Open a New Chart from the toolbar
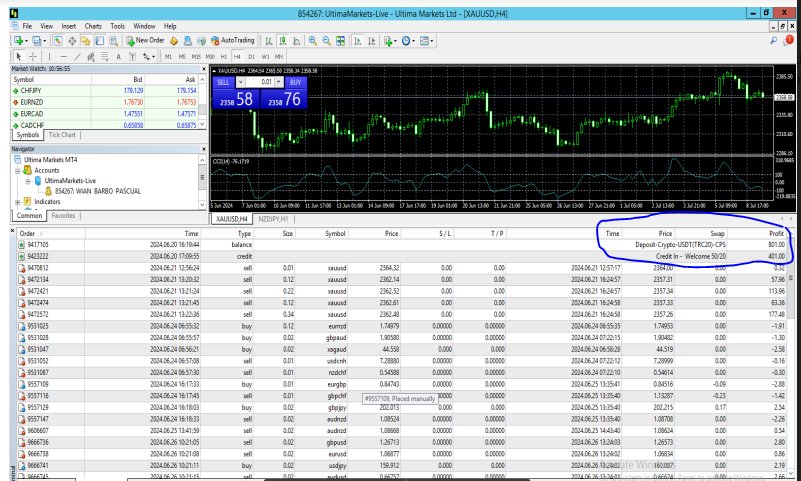Viewport: 801px width, 481px height. pyautogui.click(x=18, y=41)
